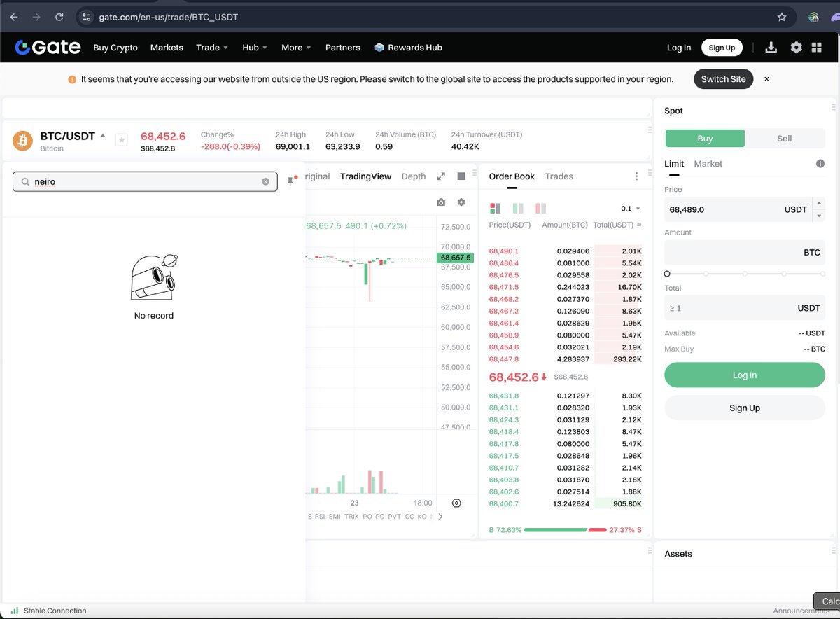Viewport: 840px width, 619px height.
Task: Click the neiro search input field
Action: pos(146,181)
